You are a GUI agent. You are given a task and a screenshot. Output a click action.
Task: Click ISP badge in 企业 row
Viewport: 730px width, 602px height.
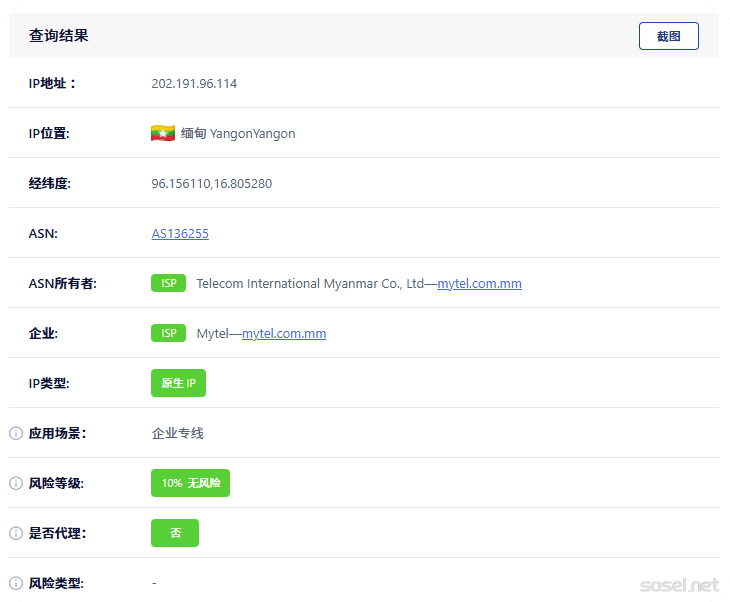pyautogui.click(x=168, y=334)
